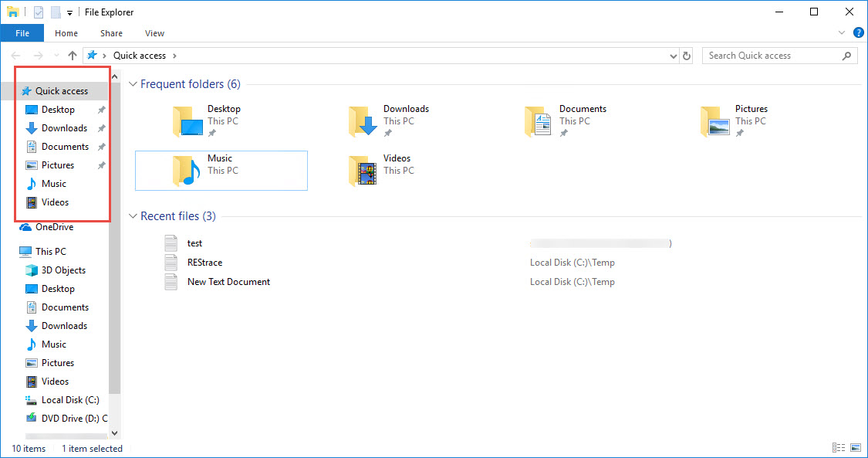The height and width of the screenshot is (458, 868).
Task: Open the address bar dropdown arrow
Action: (x=671, y=55)
